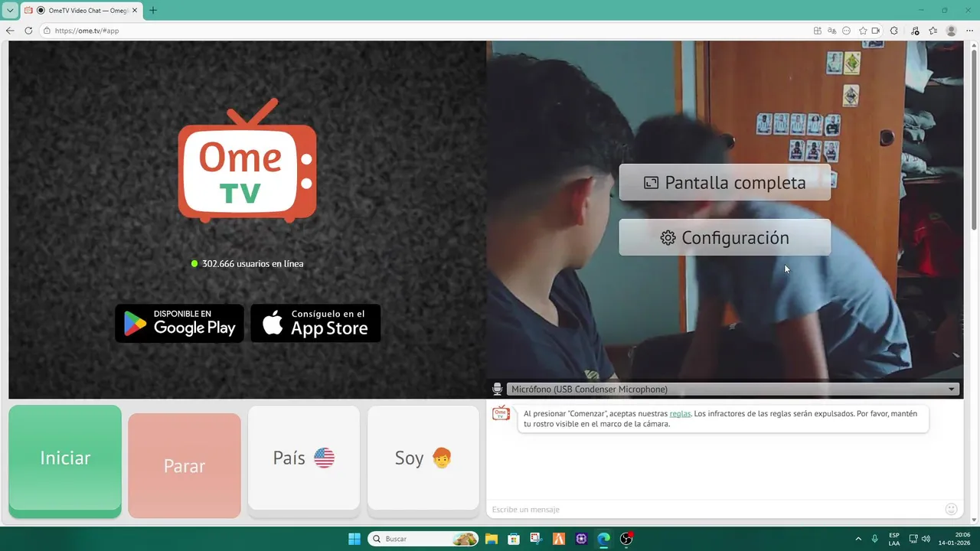This screenshot has width=980, height=551.
Task: Open File Explorer from taskbar
Action: point(491,539)
